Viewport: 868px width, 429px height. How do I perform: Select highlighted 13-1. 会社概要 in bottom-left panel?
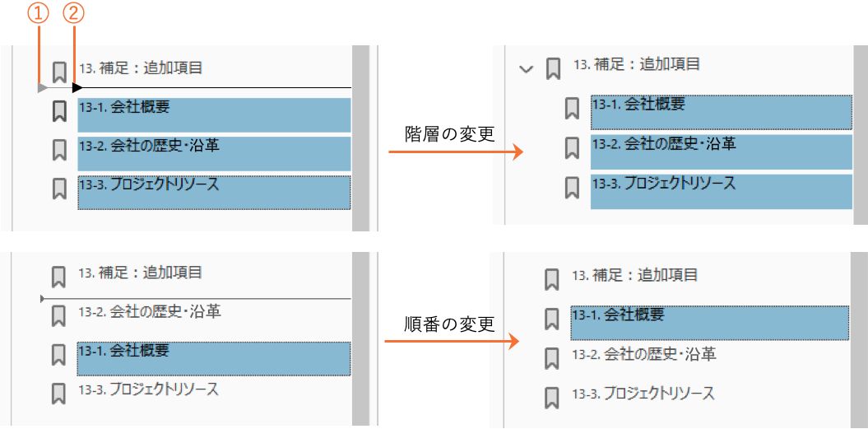[214, 358]
